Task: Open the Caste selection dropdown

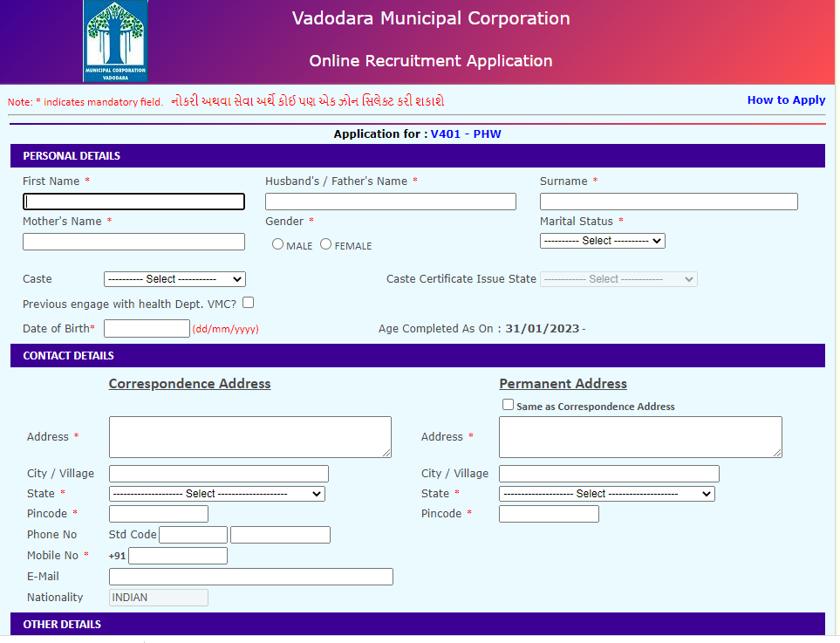Action: (x=174, y=279)
